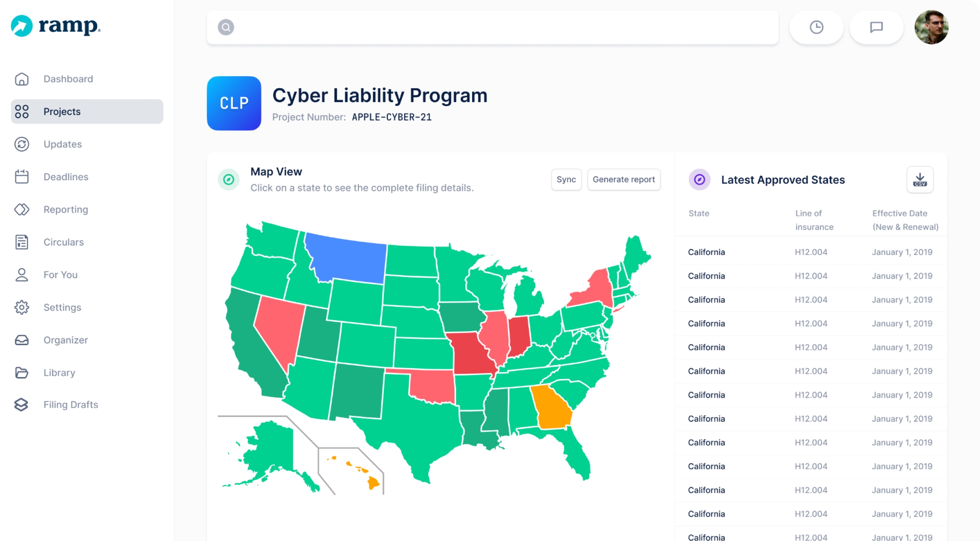Image resolution: width=980 pixels, height=541 pixels.
Task: Click the Sync button on map view
Action: (x=566, y=179)
